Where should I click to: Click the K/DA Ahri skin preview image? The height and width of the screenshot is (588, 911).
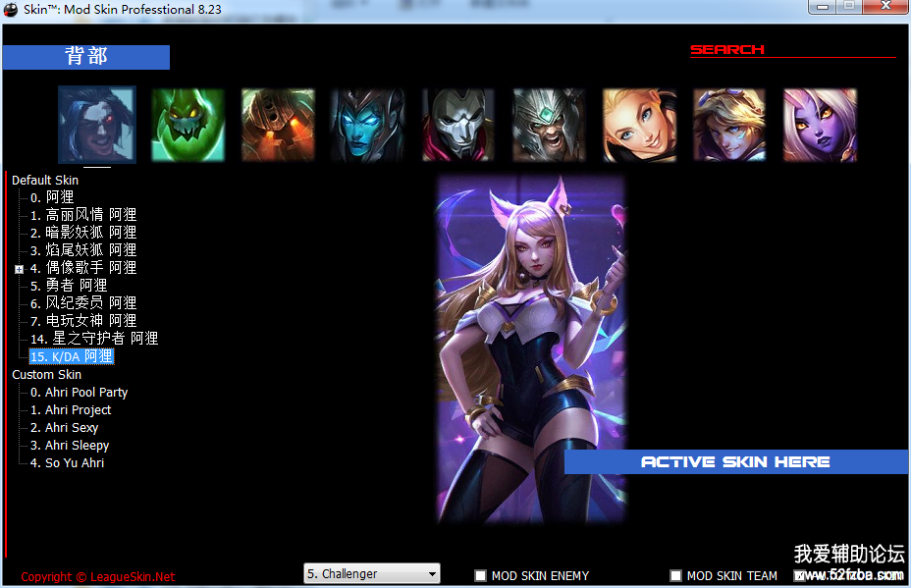531,349
